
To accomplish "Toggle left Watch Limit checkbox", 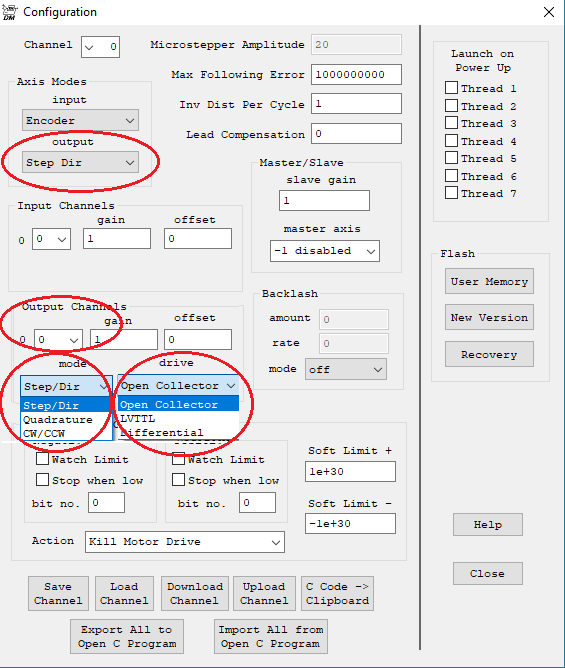I will coord(42,459).
